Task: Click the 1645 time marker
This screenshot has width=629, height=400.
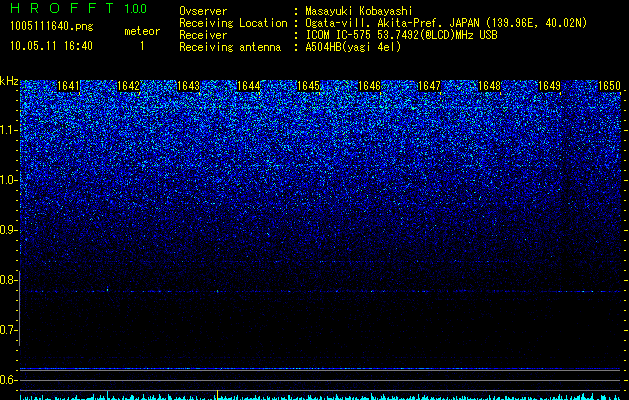Action: pos(308,86)
